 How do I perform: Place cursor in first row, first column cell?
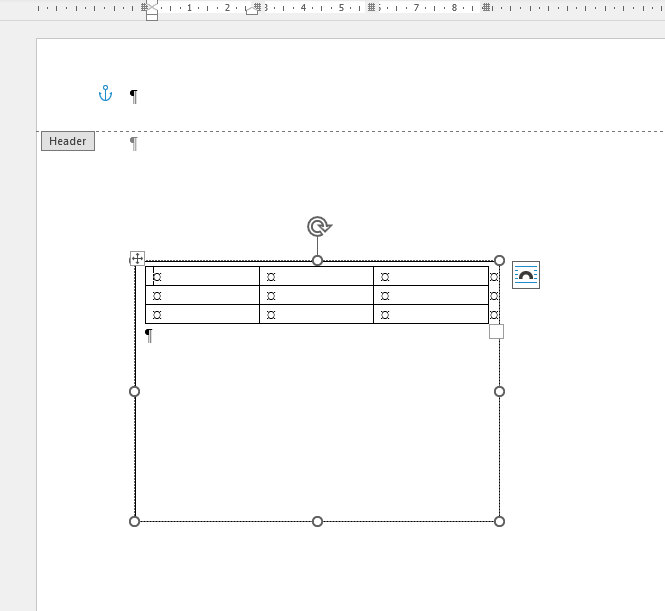tap(202, 276)
